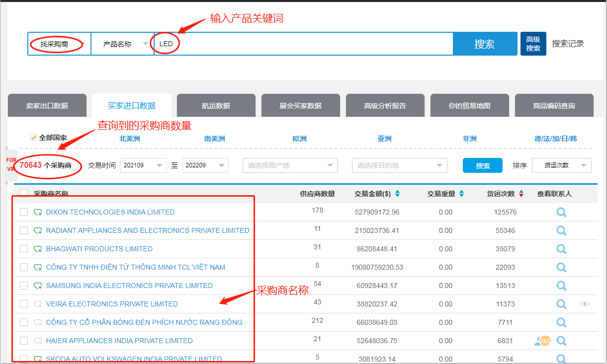Sort by 交易金额 arrow icon
The height and width of the screenshot is (364, 607).
[397, 194]
